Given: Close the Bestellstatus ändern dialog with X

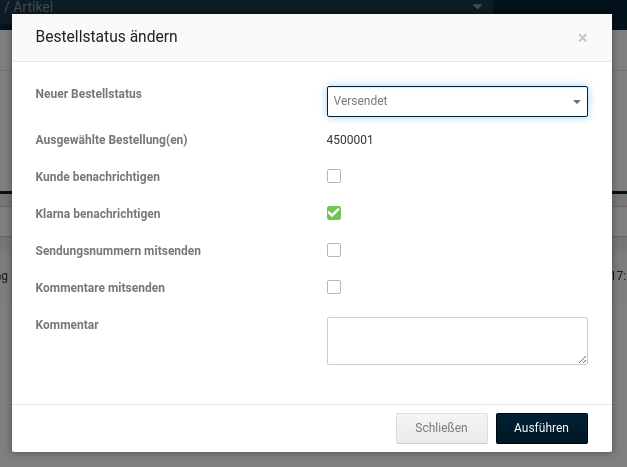Looking at the screenshot, I should pos(582,38).
